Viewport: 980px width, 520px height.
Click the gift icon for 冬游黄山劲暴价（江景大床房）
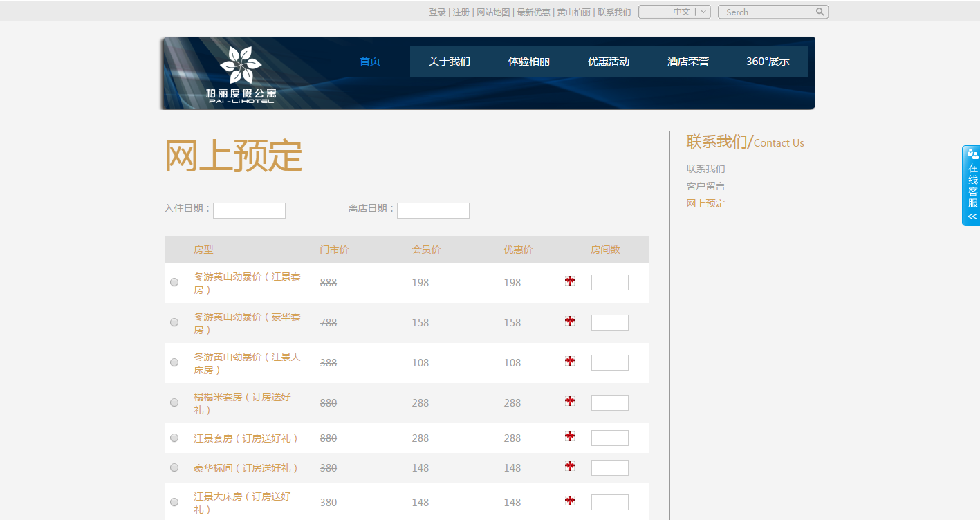(x=569, y=361)
